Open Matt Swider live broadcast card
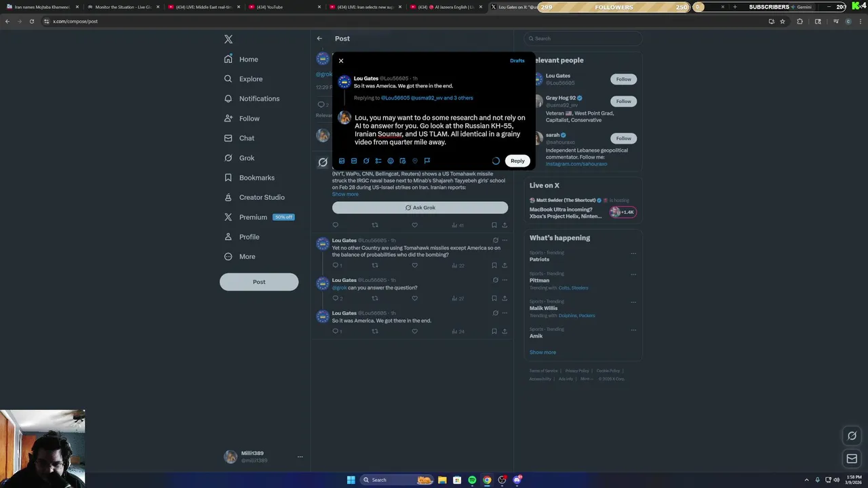The width and height of the screenshot is (868, 488). pyautogui.click(x=584, y=209)
